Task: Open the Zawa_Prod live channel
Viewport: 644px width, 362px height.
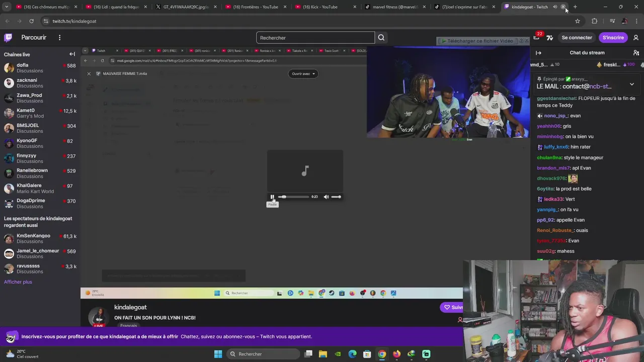Action: pos(39,98)
